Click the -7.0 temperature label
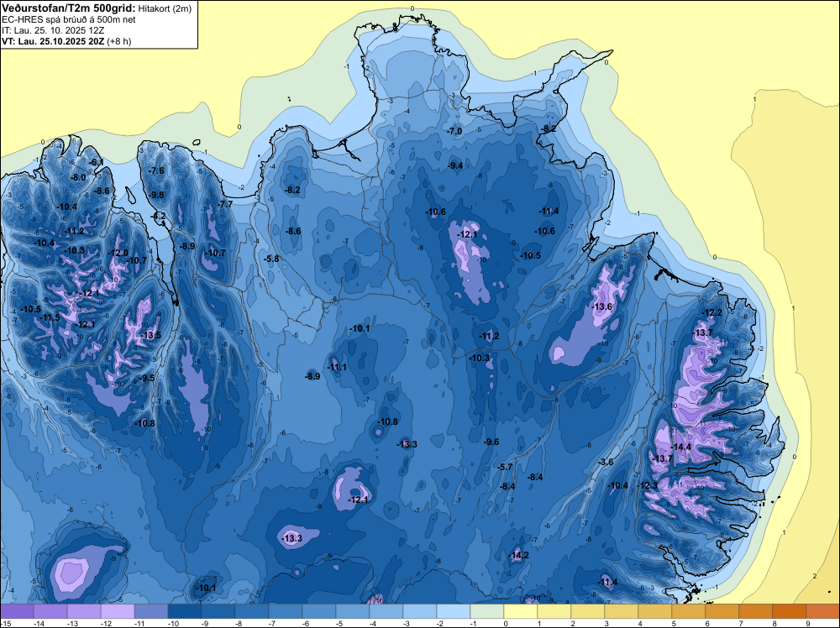Viewport: 840px width, 628px height. [x=454, y=131]
